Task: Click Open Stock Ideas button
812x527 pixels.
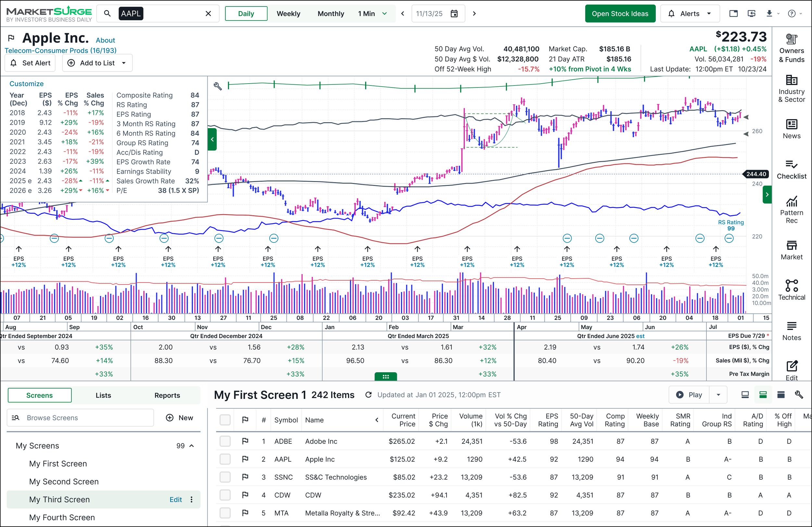Action: 620,13
